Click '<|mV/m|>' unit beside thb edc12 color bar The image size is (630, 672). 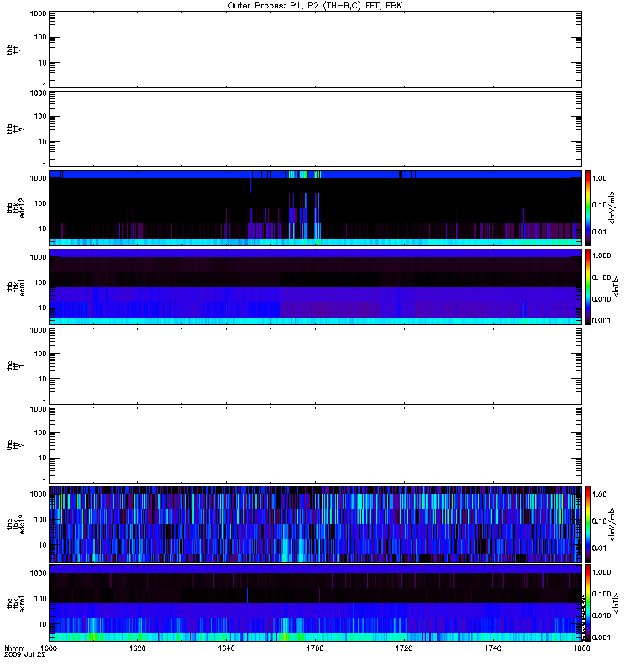[612, 207]
